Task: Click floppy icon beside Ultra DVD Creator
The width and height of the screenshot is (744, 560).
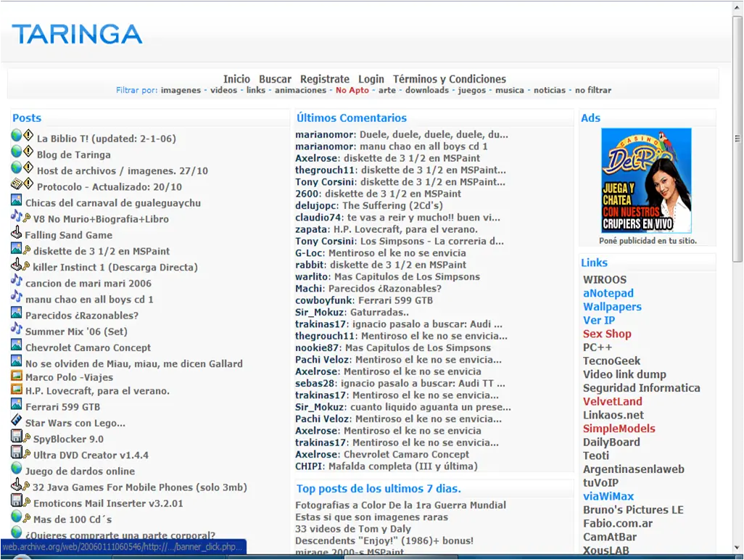Action: tap(17, 453)
